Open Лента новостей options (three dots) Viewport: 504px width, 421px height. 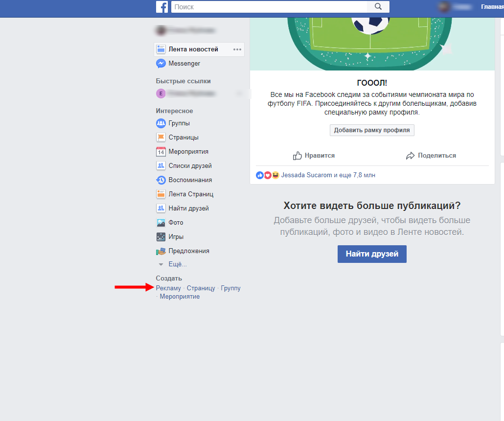coord(237,49)
